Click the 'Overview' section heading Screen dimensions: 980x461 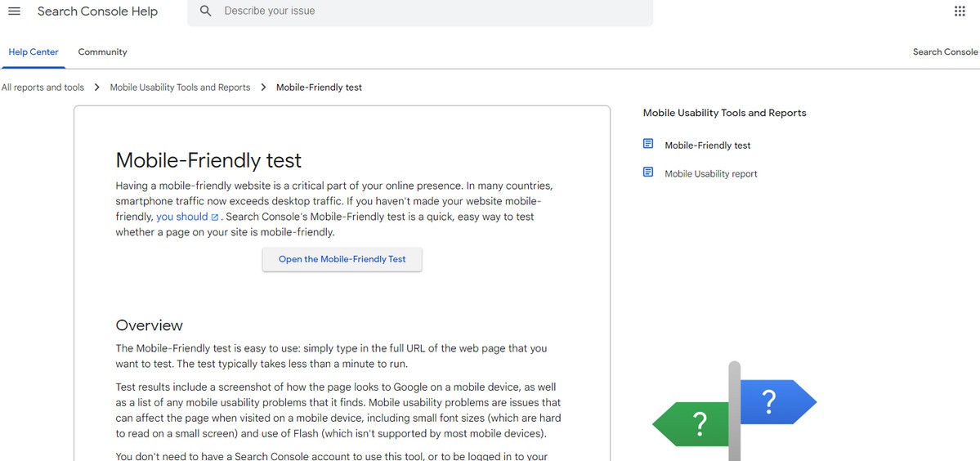point(150,325)
